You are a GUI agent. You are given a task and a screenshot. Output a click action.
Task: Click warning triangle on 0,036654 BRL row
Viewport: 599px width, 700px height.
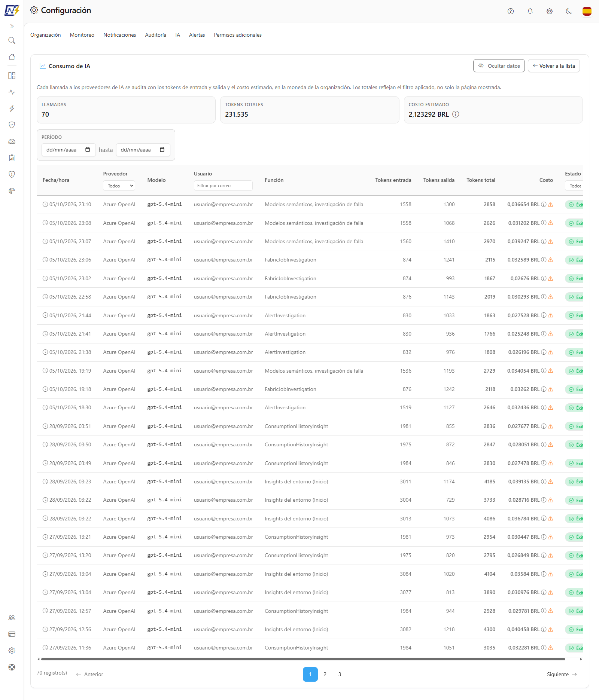point(551,205)
